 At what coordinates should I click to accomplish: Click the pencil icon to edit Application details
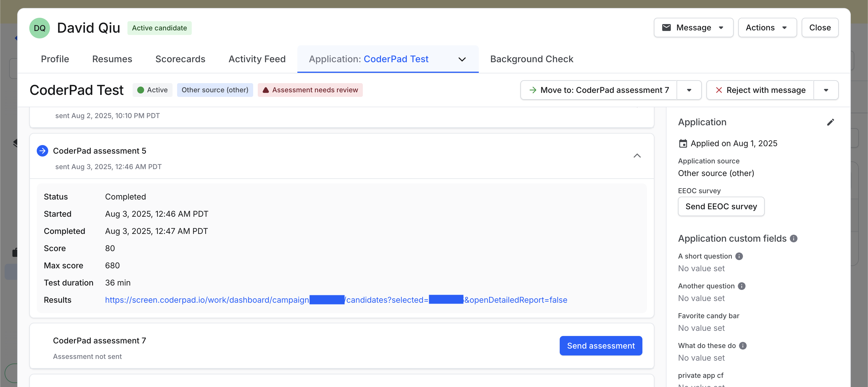pos(831,122)
